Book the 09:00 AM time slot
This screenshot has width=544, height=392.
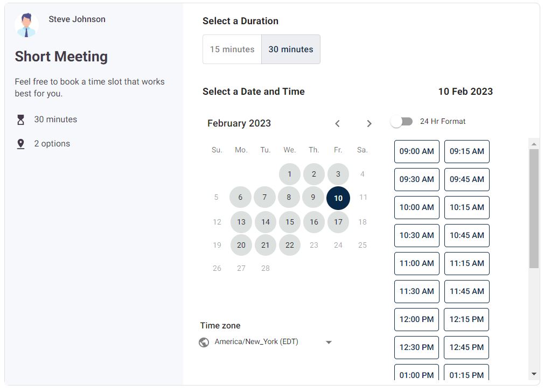[x=416, y=151]
